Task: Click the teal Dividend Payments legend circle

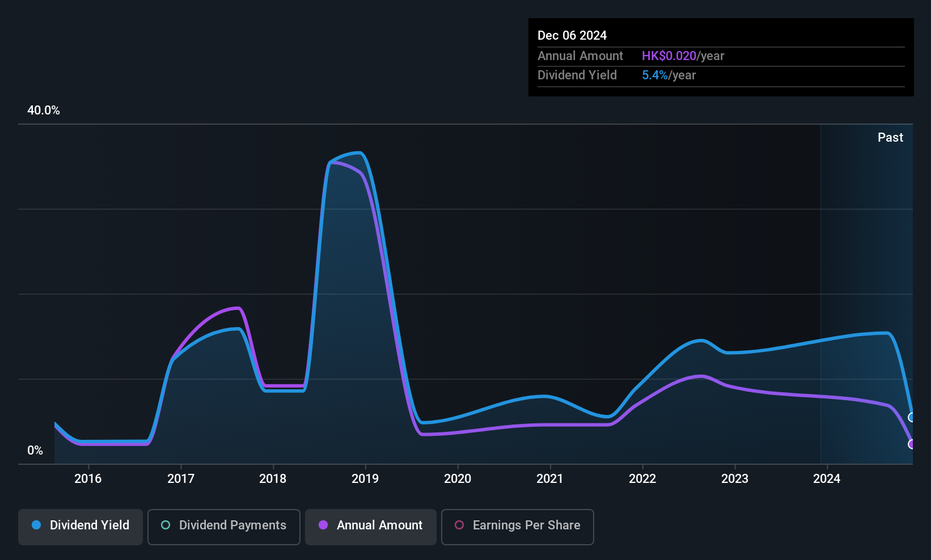Action: tap(166, 525)
